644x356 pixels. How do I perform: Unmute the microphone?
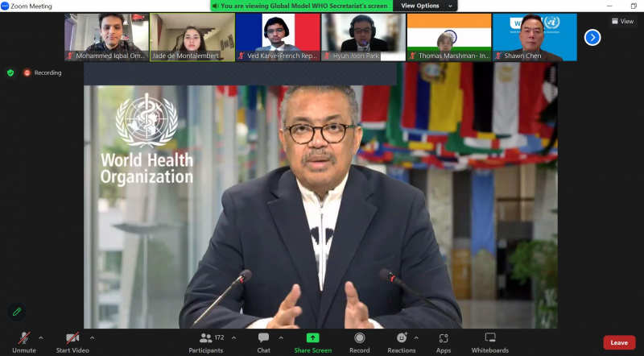point(23,338)
